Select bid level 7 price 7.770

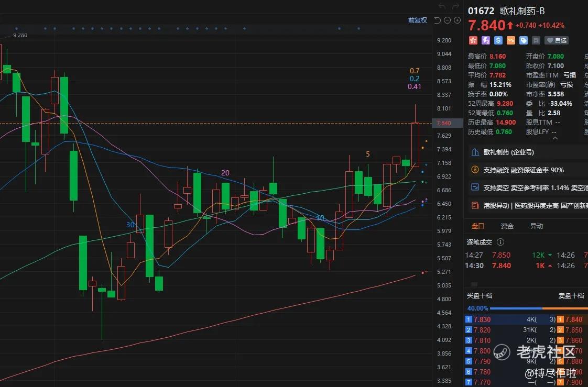pos(482,382)
